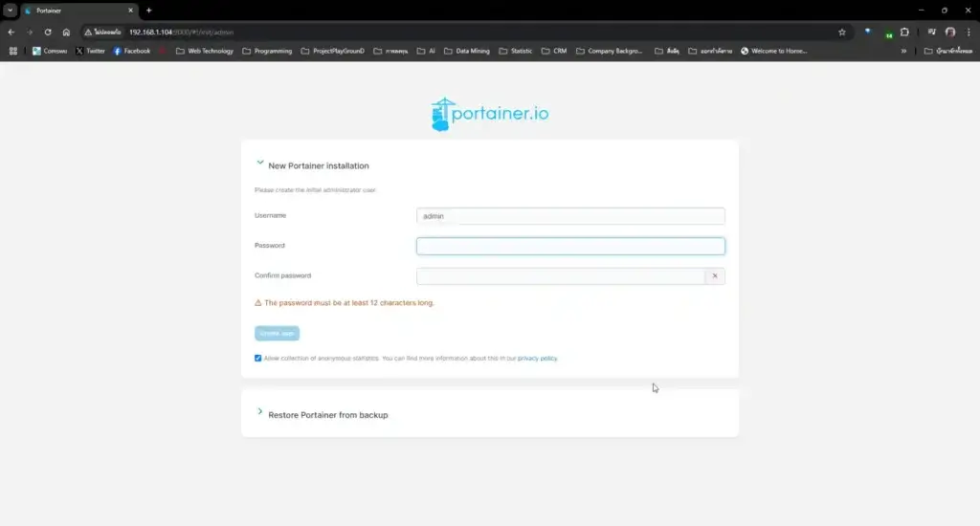Open the Facebook bookmark
Image resolution: width=980 pixels, height=526 pixels.
(x=132, y=52)
